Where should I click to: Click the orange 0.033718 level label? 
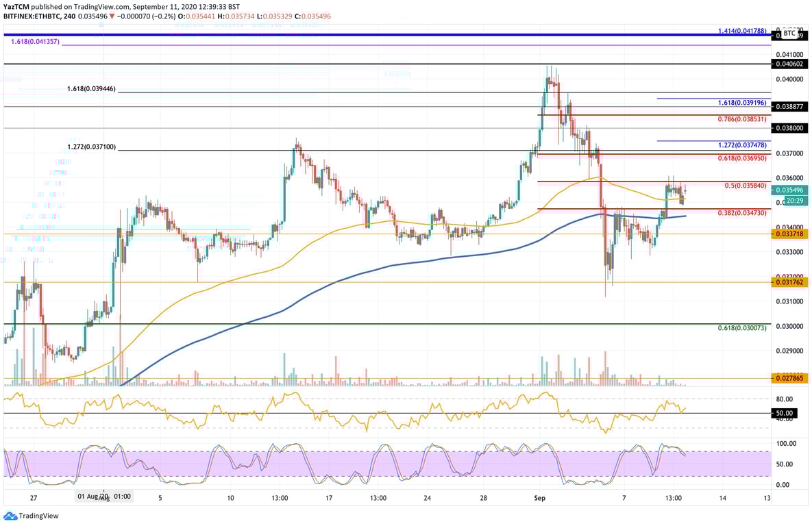788,234
